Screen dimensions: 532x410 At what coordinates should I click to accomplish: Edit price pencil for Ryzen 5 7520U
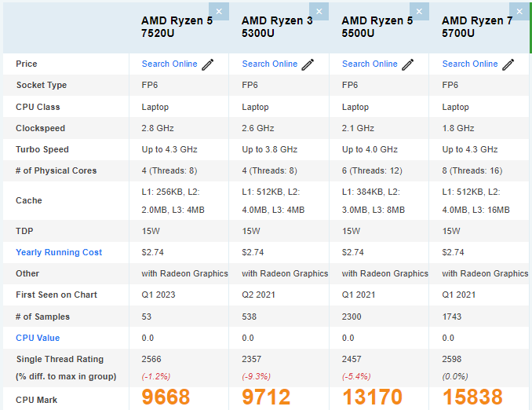[x=208, y=64]
